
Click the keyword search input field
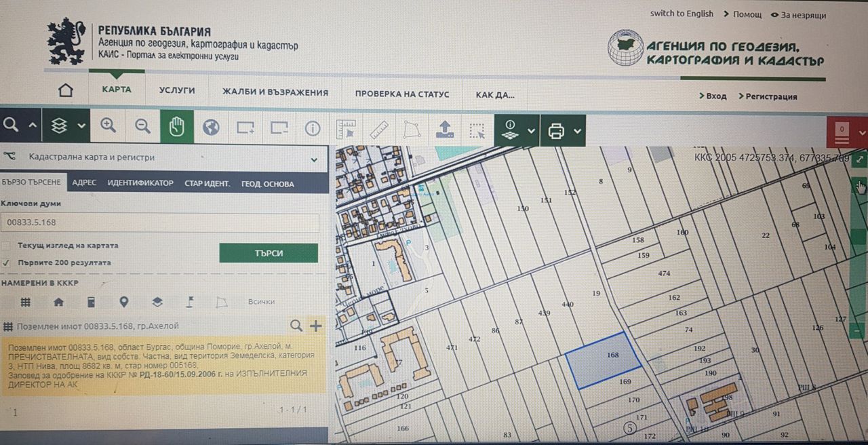click(160, 222)
